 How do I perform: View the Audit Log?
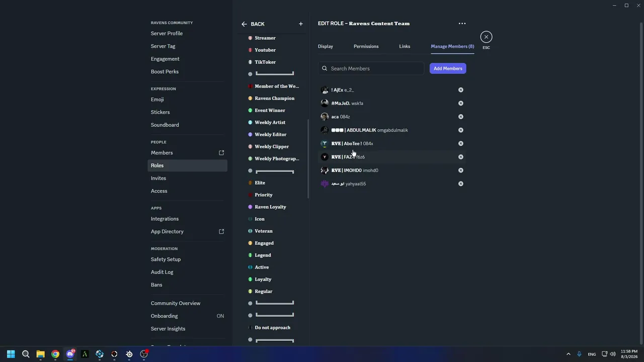[x=188, y=272]
